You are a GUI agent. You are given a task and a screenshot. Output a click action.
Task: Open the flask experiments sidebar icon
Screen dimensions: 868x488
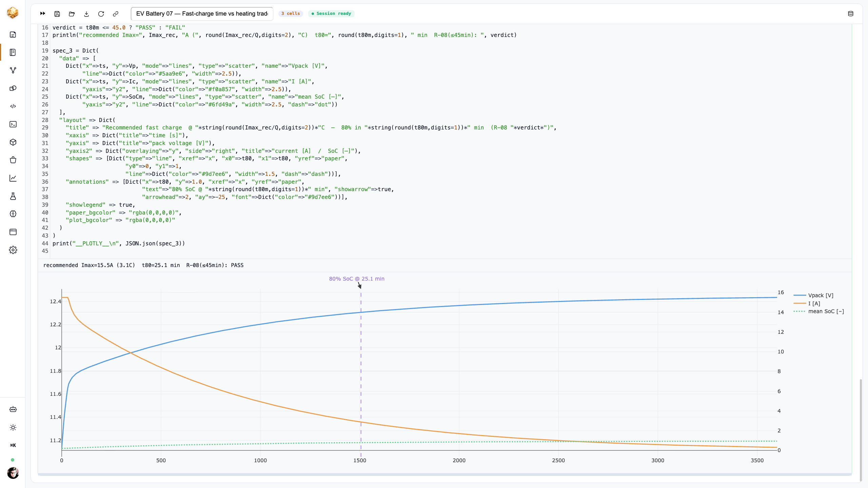click(13, 196)
